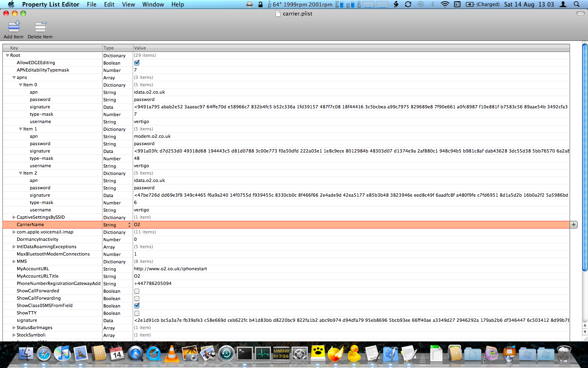Open the Time Machine sync menu icon

click(x=420, y=4)
